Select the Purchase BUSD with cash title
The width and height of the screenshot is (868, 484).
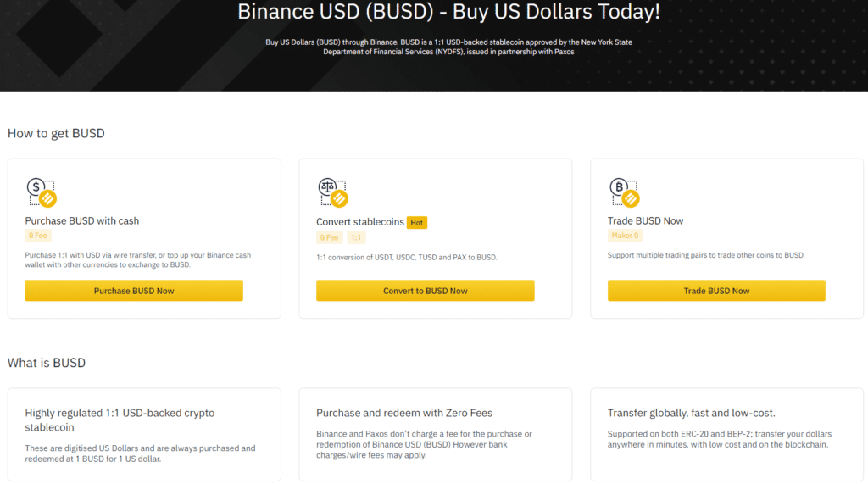82,220
